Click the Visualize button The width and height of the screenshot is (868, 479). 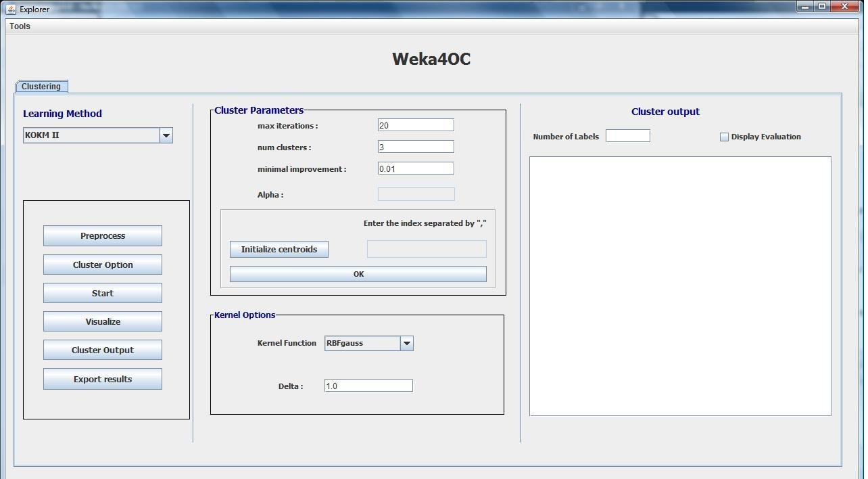click(x=102, y=321)
